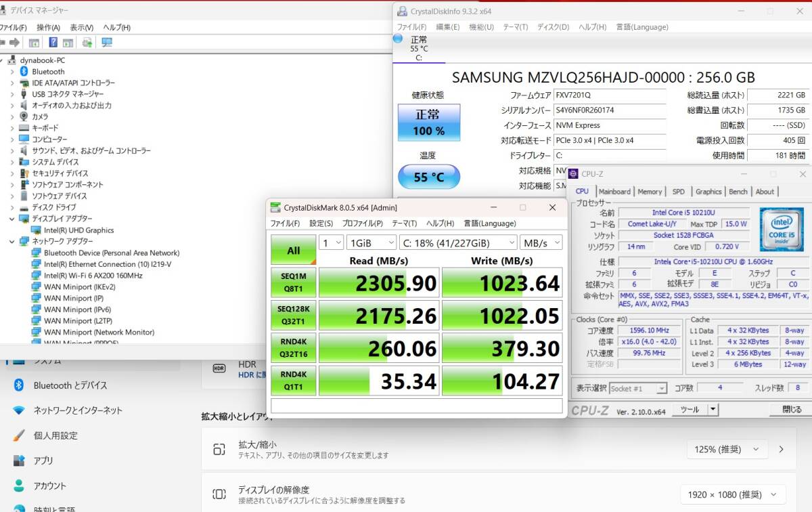Open アプリ in Settings sidebar

pyautogui.click(x=43, y=461)
